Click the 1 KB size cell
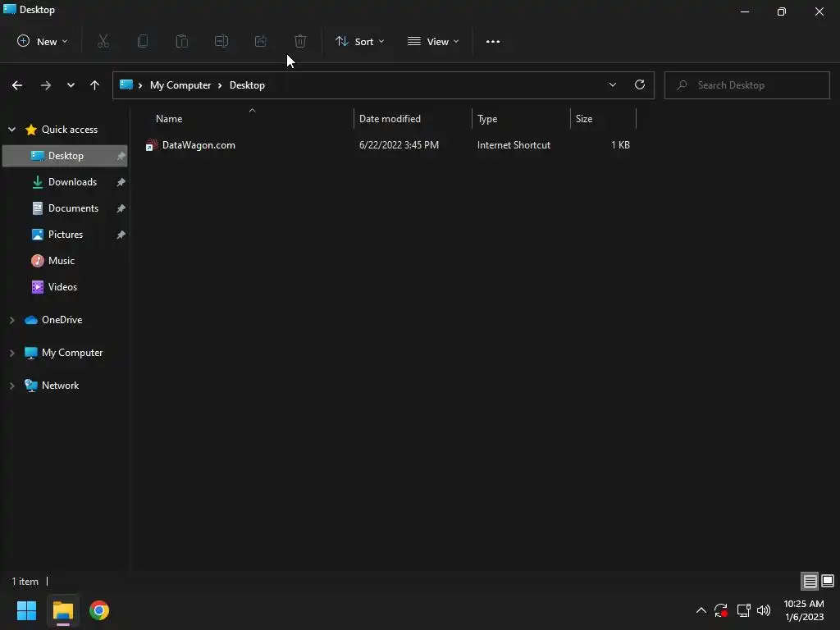This screenshot has width=840, height=630. (x=620, y=145)
